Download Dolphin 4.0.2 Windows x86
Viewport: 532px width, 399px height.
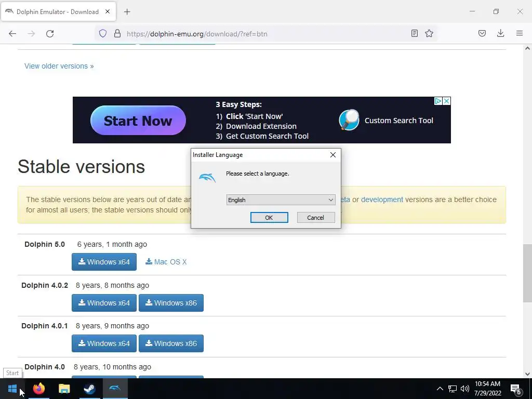click(x=171, y=303)
